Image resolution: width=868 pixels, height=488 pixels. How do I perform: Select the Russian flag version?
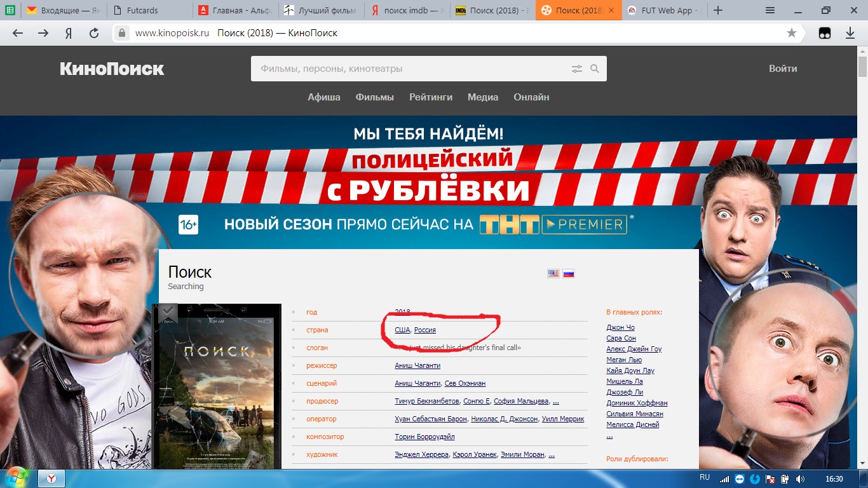(x=569, y=273)
